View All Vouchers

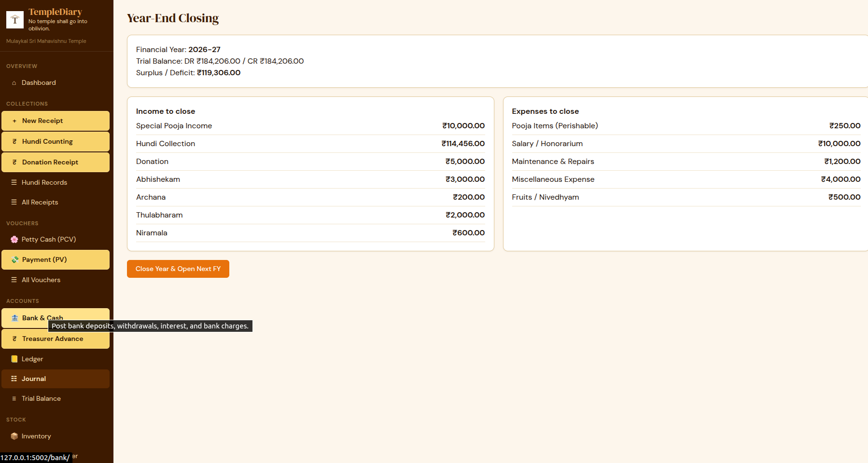56,280
